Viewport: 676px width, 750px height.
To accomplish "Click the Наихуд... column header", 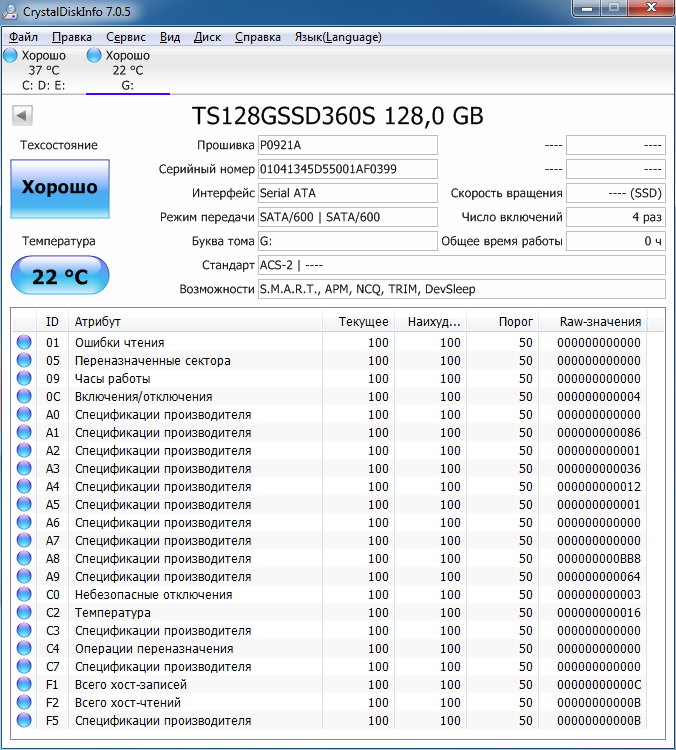I will [x=431, y=321].
